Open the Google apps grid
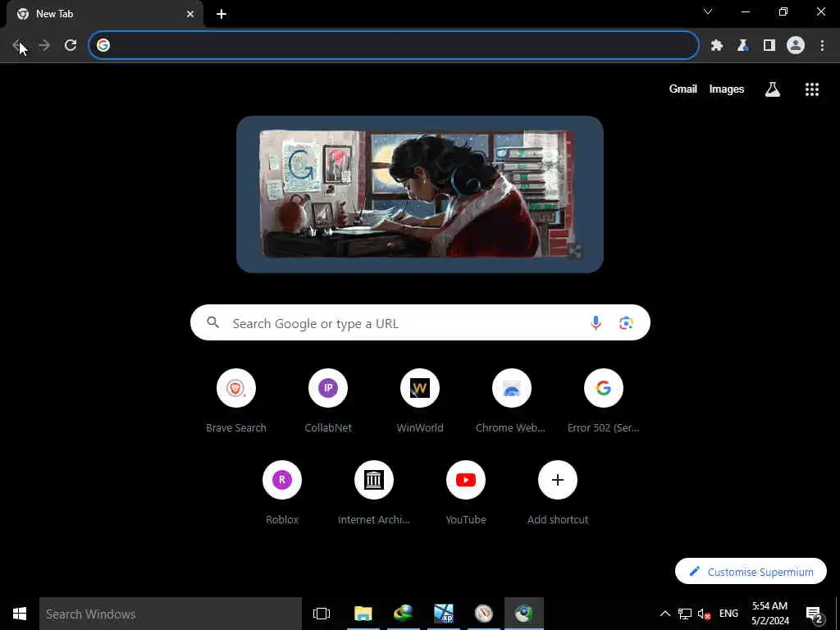The height and width of the screenshot is (630, 840). tap(812, 89)
